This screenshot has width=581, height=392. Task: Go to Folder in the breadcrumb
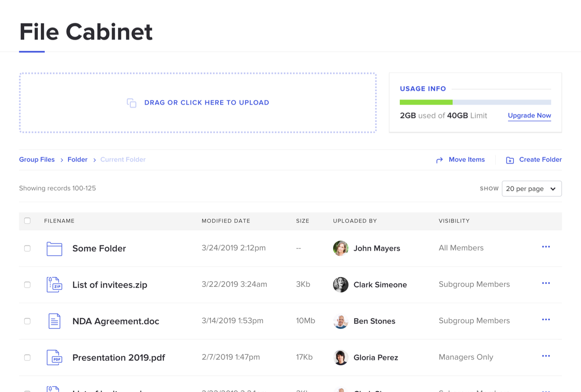click(x=77, y=160)
